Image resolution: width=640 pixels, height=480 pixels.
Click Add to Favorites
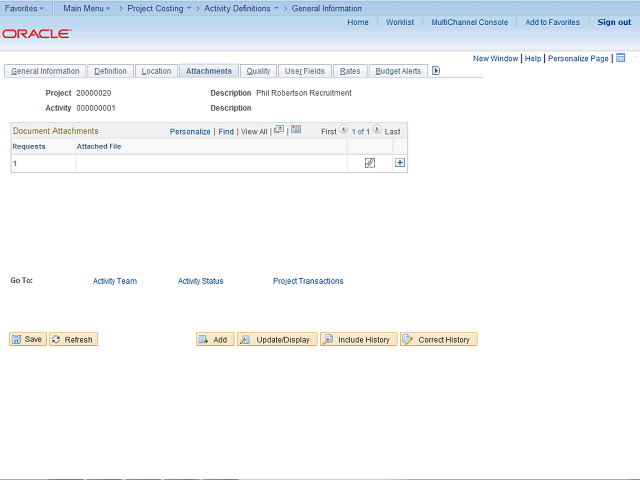pos(552,22)
